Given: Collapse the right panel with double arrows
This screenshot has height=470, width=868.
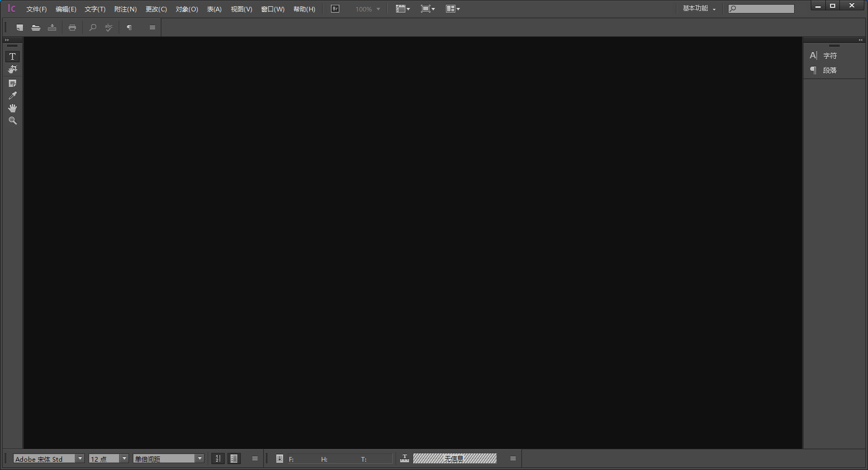Looking at the screenshot, I should (x=859, y=40).
